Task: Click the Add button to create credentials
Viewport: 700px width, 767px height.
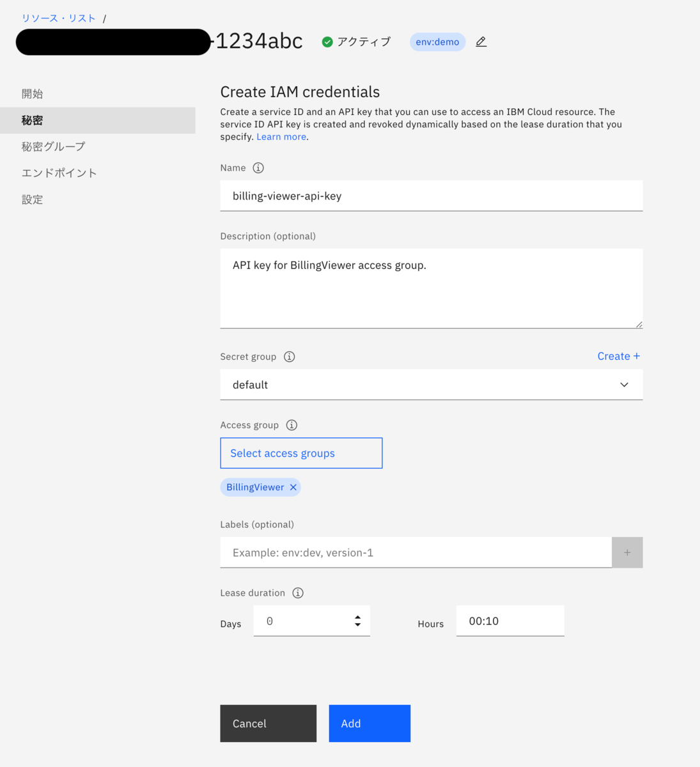Action: [369, 723]
